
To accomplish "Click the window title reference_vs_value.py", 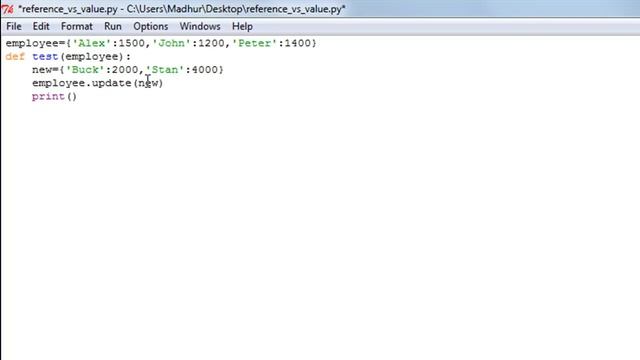I will (x=182, y=9).
